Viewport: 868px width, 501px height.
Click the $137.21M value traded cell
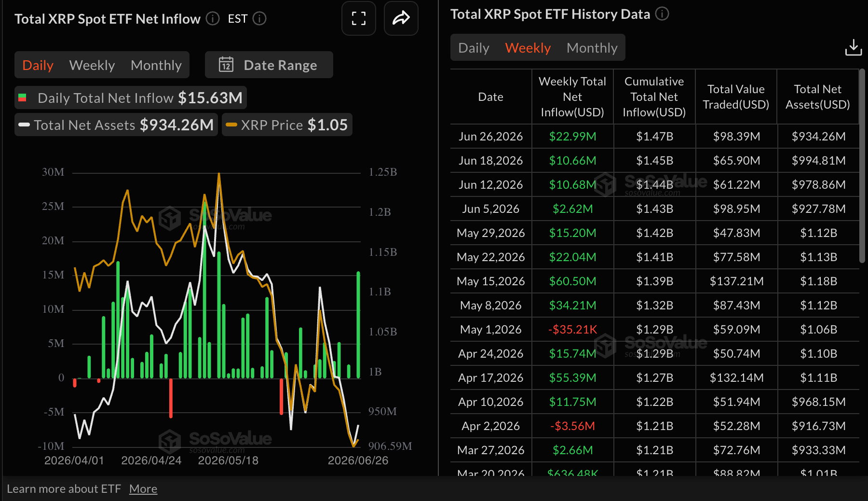click(736, 281)
